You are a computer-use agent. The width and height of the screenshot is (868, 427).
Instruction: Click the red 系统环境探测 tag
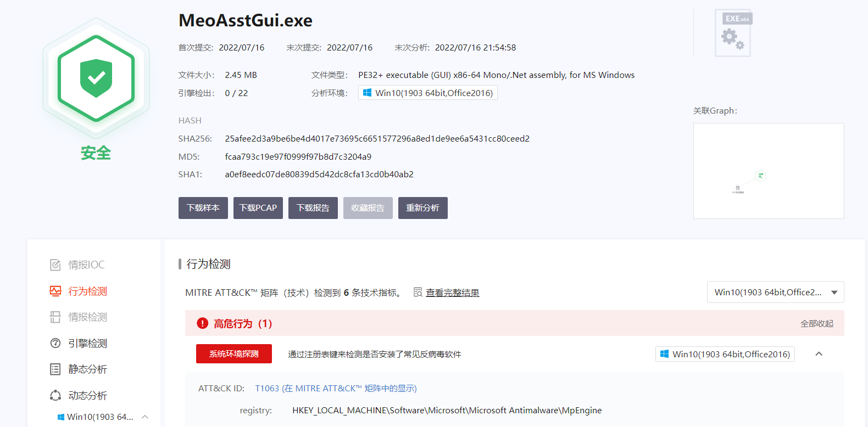pos(234,354)
